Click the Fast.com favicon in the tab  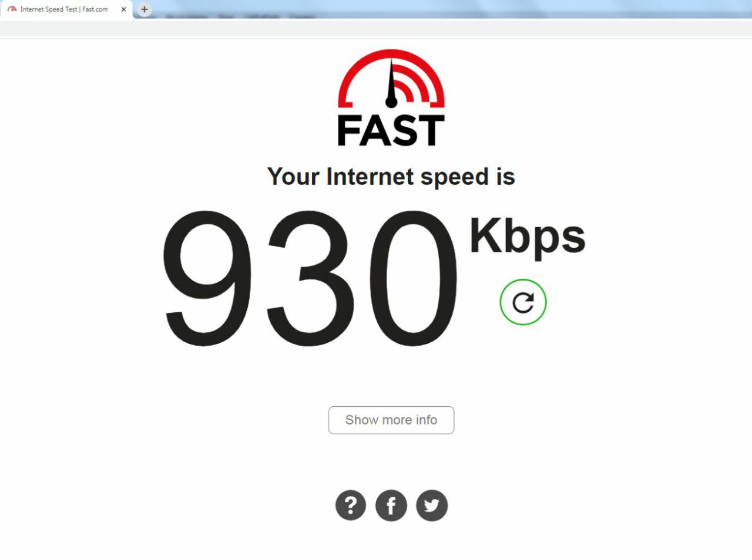(x=12, y=9)
